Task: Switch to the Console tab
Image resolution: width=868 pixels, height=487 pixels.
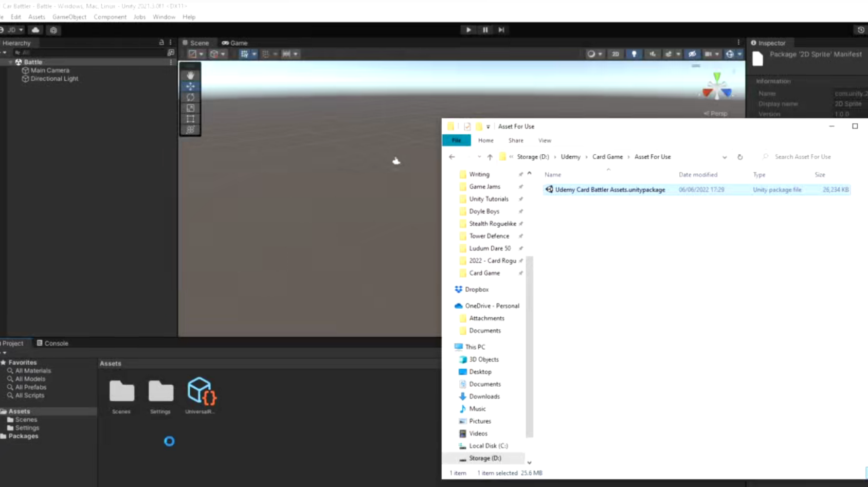Action: (x=52, y=343)
